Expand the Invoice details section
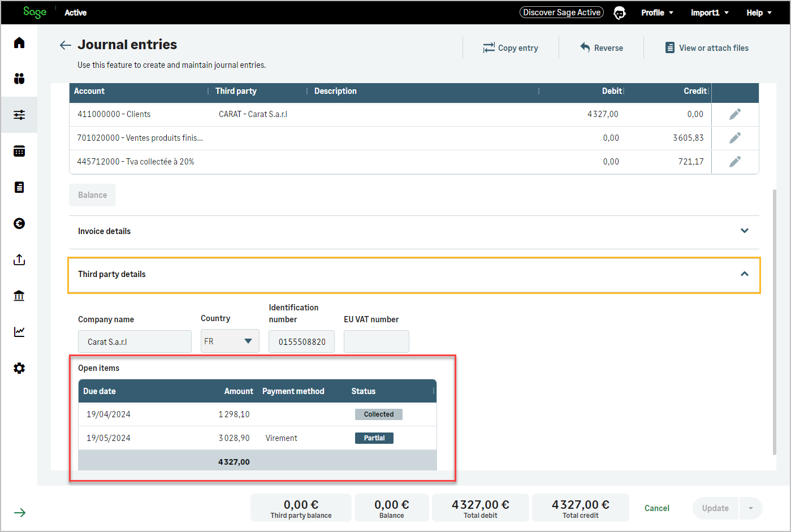Screen dimensions: 791x532 click(414, 231)
